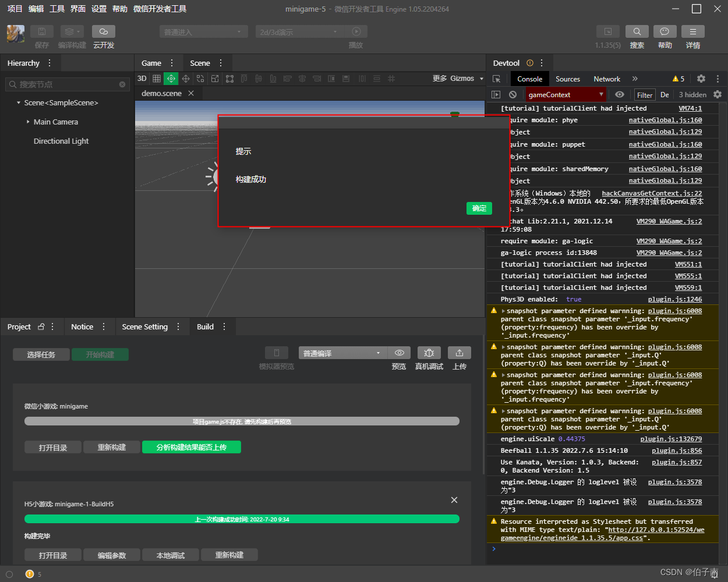Click 重新构建 under 微信小游戏 minigame

pyautogui.click(x=112, y=447)
